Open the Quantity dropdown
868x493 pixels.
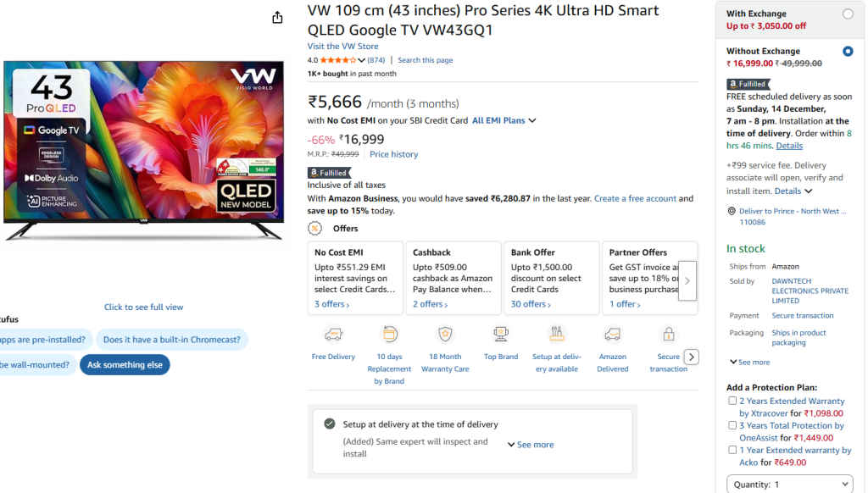790,484
